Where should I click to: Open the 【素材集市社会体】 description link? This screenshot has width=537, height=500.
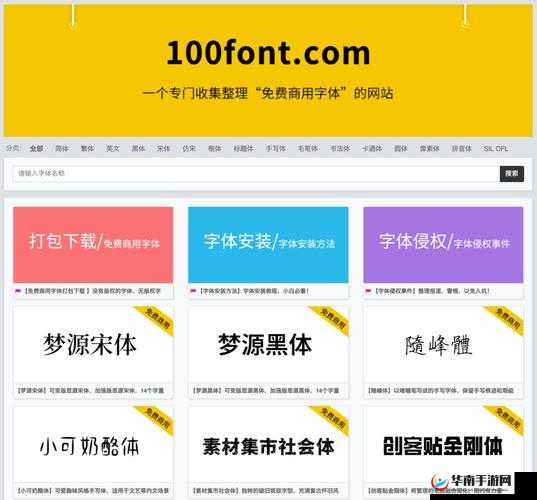click(x=266, y=491)
